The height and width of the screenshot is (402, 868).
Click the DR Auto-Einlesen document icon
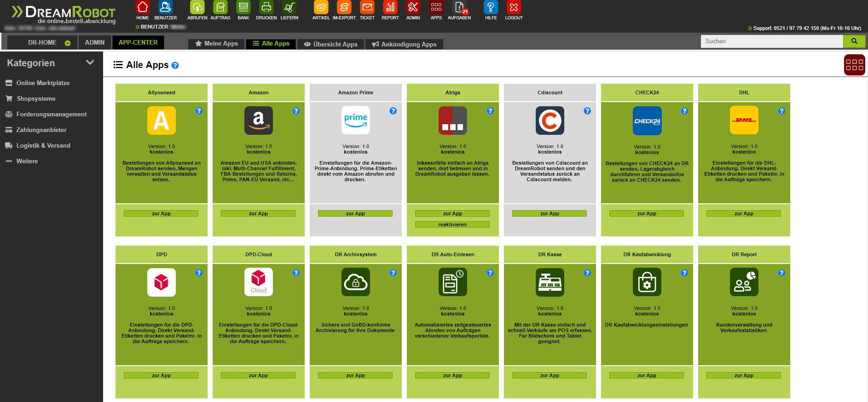point(453,282)
